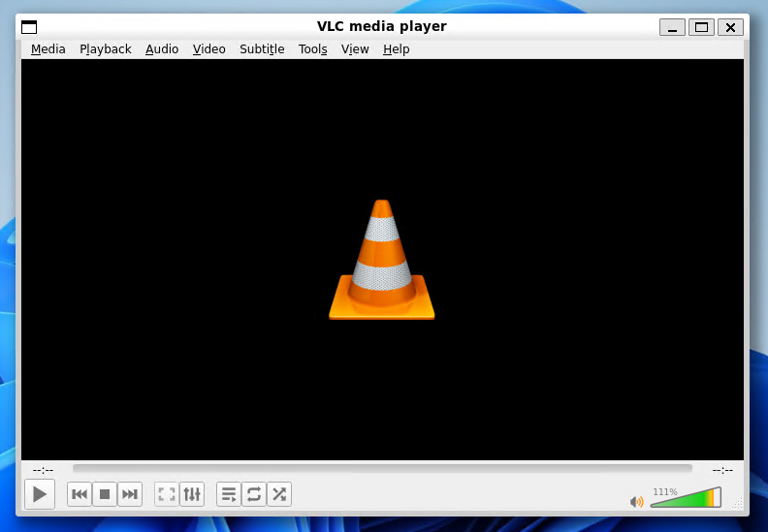Open the Video menu
Screen dimensions: 768x532
coord(208,49)
